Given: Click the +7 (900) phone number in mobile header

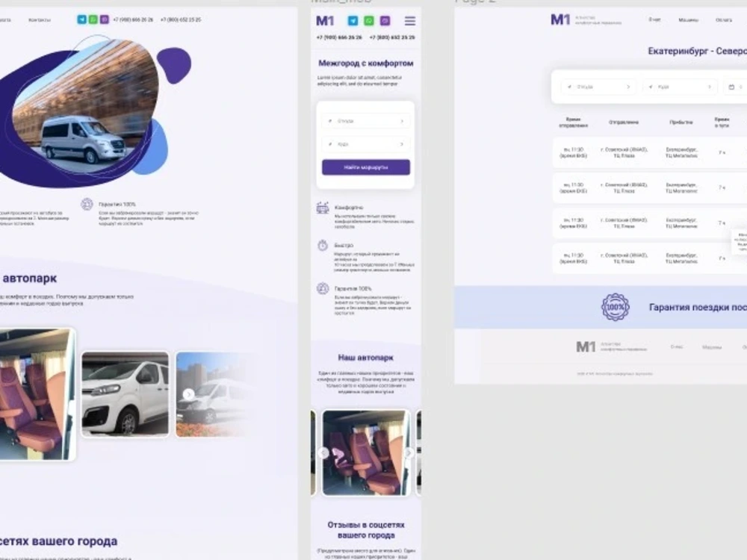Looking at the screenshot, I should (x=338, y=37).
